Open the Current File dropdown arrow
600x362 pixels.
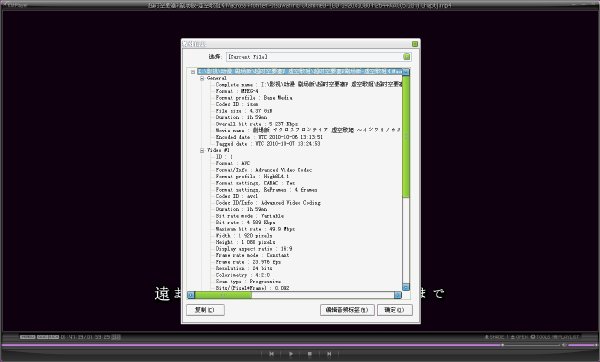click(x=406, y=57)
